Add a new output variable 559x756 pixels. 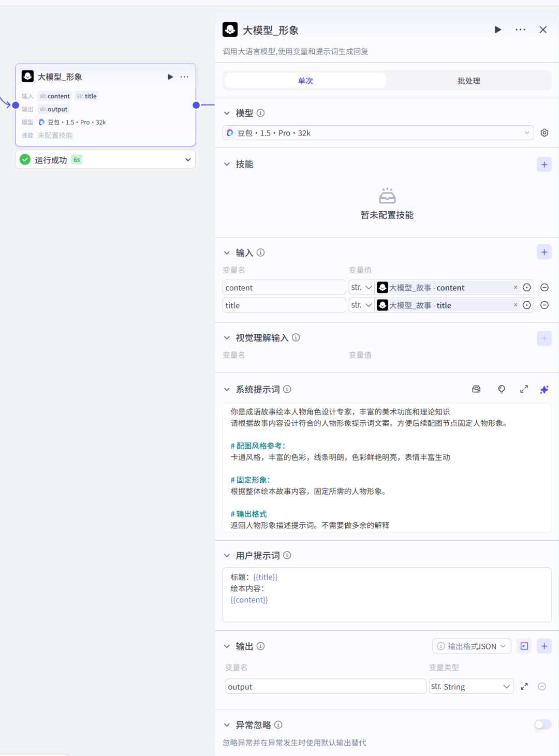click(544, 646)
